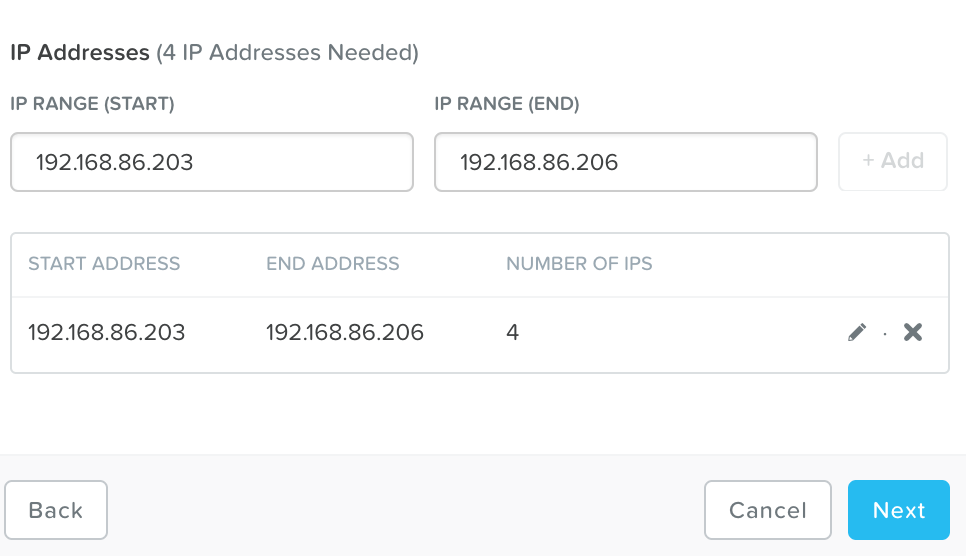Click into the IP Range (End) field
The height and width of the screenshot is (556, 966).
625,162
